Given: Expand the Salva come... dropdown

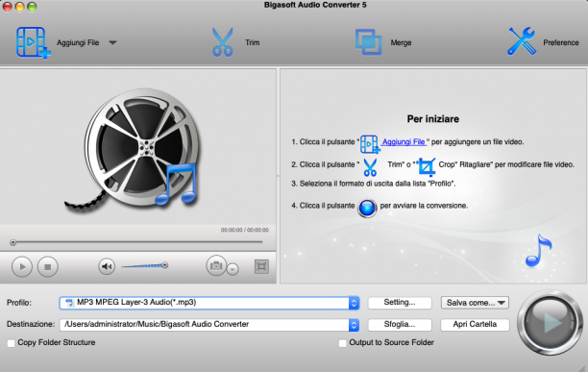Looking at the screenshot, I should 475,303.
